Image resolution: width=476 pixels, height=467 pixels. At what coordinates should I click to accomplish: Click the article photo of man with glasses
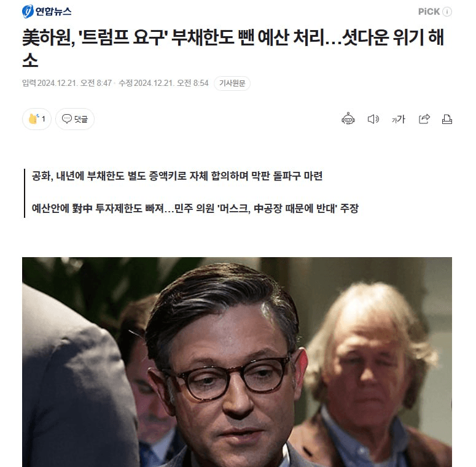(237, 362)
